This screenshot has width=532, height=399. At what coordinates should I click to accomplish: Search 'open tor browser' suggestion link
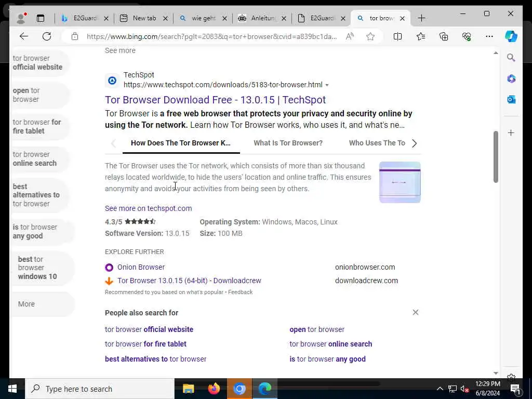click(x=317, y=329)
